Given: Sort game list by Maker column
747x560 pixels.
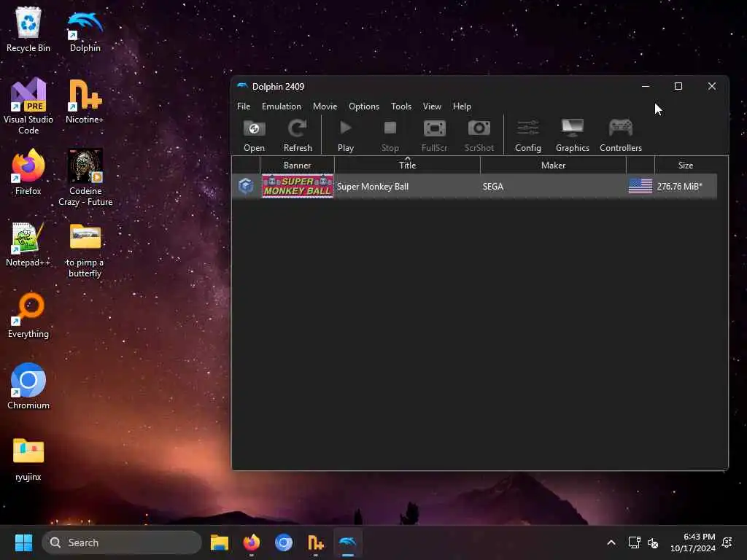Looking at the screenshot, I should (x=553, y=166).
